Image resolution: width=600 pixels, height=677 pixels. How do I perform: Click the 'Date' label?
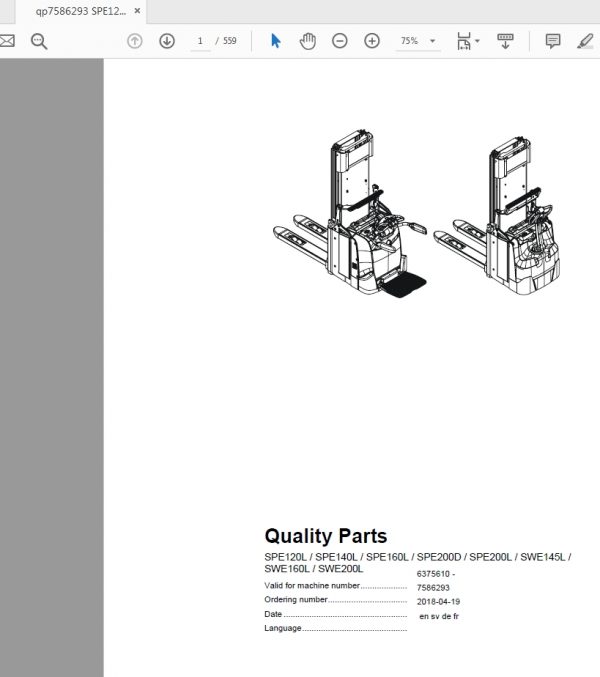(273, 614)
